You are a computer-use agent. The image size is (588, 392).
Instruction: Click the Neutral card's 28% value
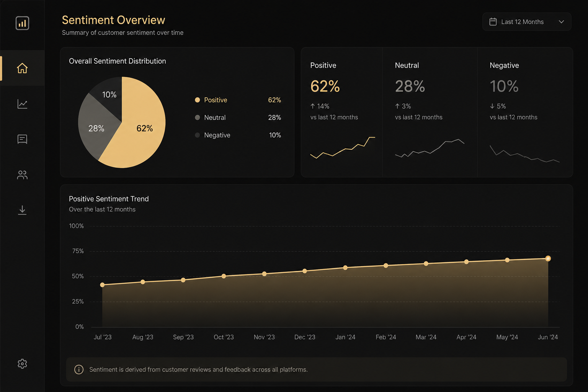point(410,86)
